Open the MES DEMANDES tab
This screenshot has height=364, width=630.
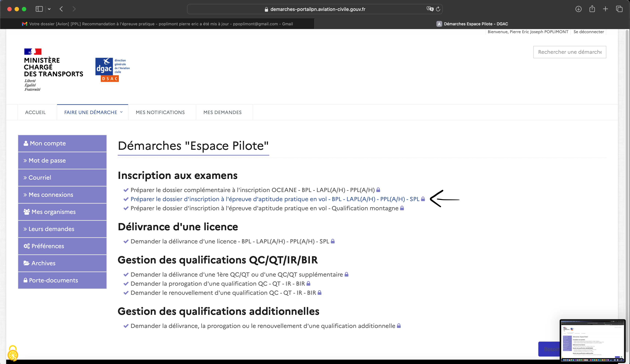pyautogui.click(x=222, y=112)
